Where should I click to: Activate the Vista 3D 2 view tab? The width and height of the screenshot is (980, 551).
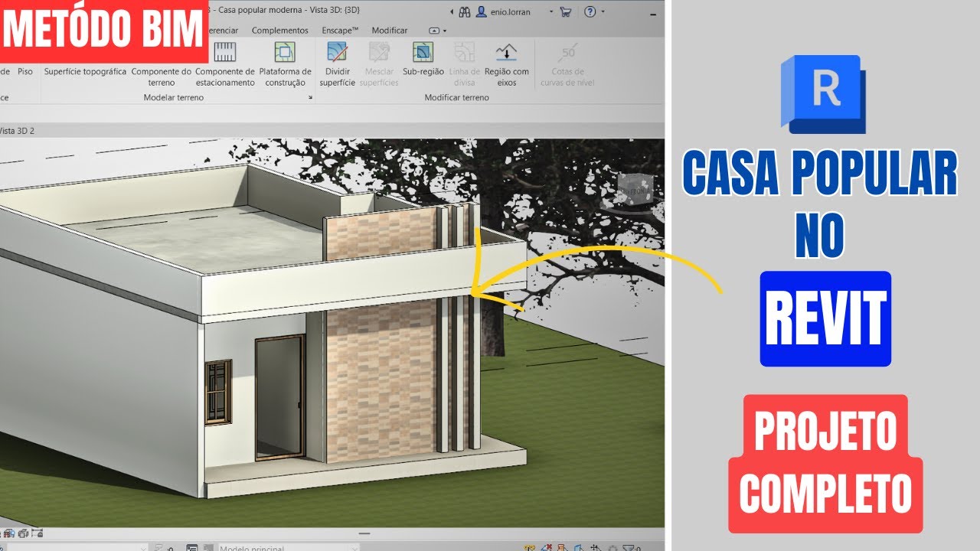[17, 131]
